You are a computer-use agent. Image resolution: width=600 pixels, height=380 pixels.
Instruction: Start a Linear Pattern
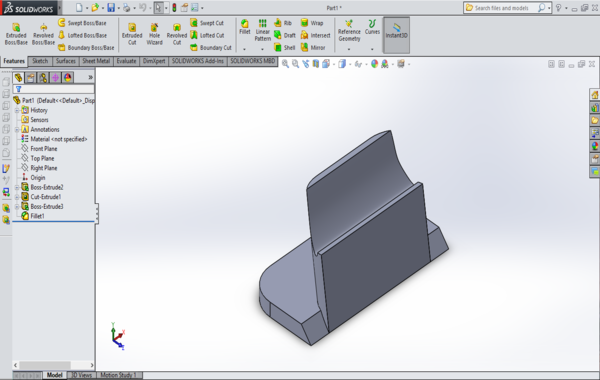(x=262, y=30)
